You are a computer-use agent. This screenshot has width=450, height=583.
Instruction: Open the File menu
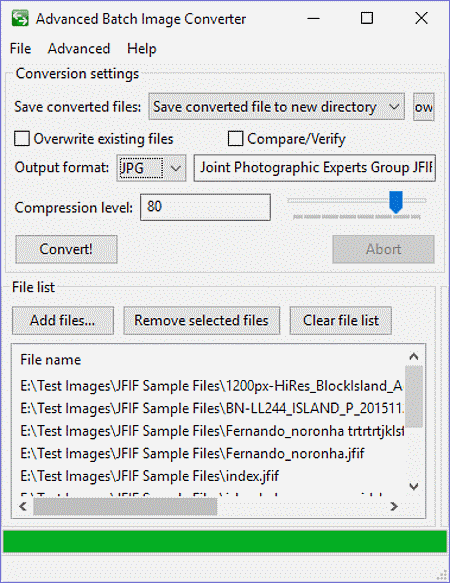point(20,49)
